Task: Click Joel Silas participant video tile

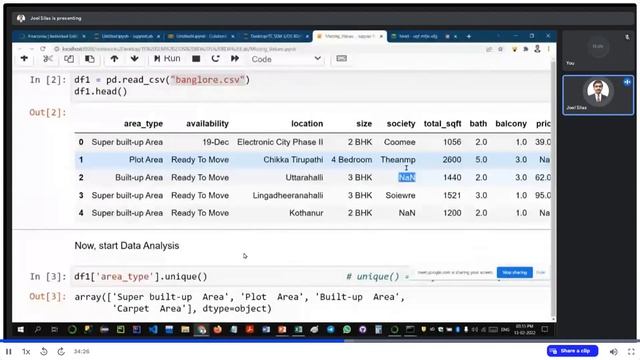Action: [x=598, y=95]
